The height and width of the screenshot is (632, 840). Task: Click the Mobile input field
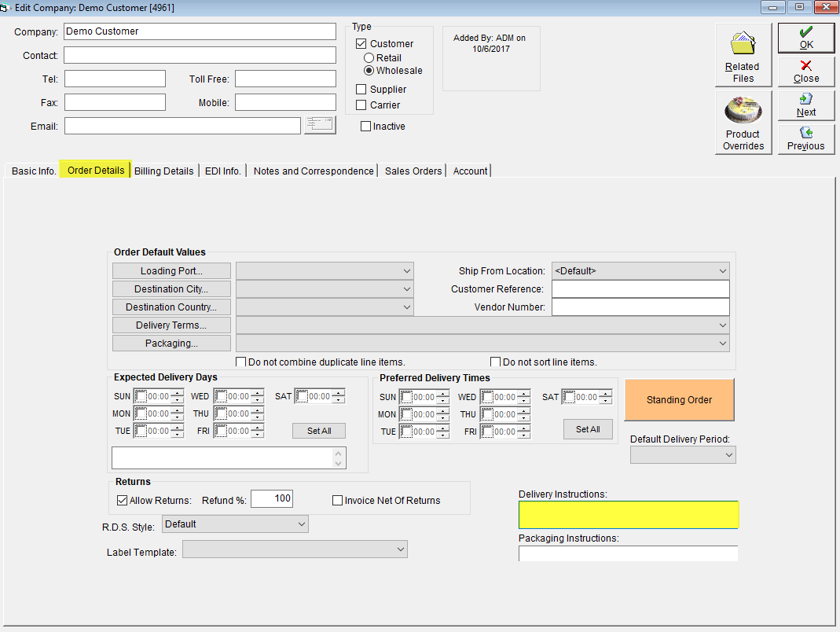tap(285, 102)
